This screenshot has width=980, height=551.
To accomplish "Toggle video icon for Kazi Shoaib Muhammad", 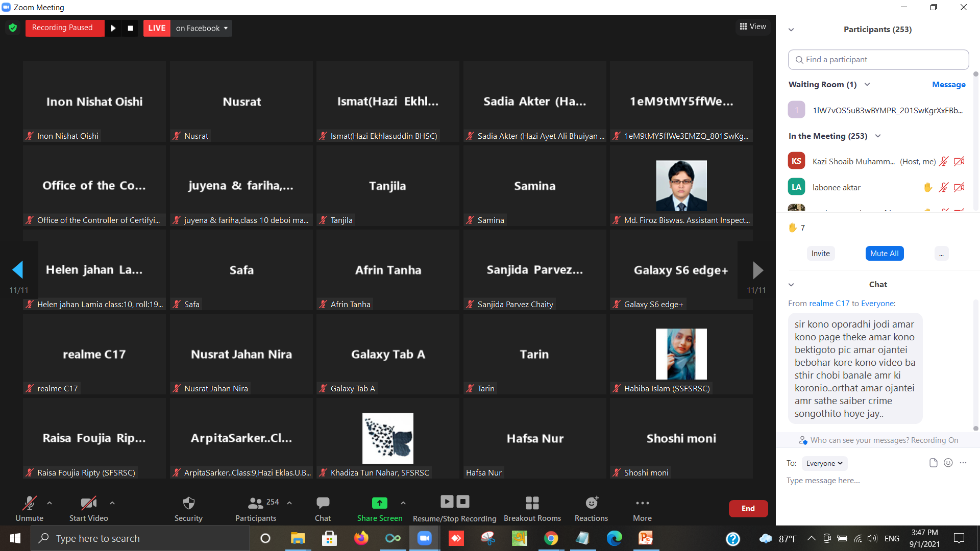I will (960, 161).
